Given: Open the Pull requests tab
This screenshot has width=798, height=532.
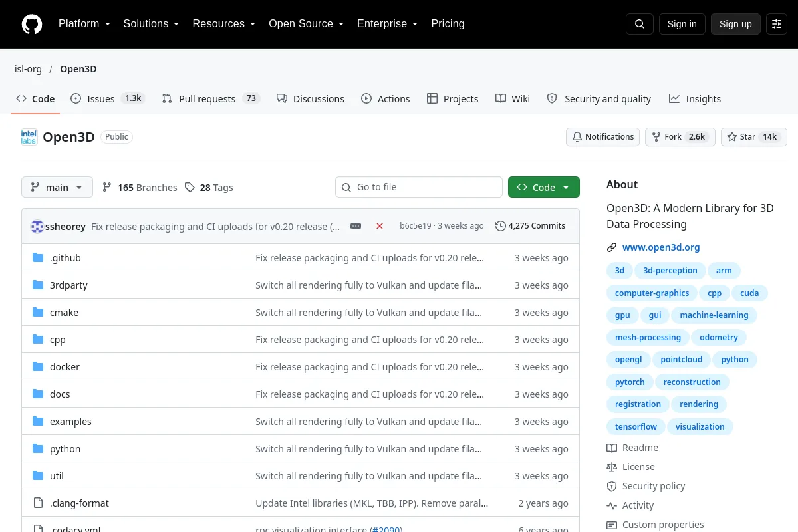Looking at the screenshot, I should [x=210, y=99].
